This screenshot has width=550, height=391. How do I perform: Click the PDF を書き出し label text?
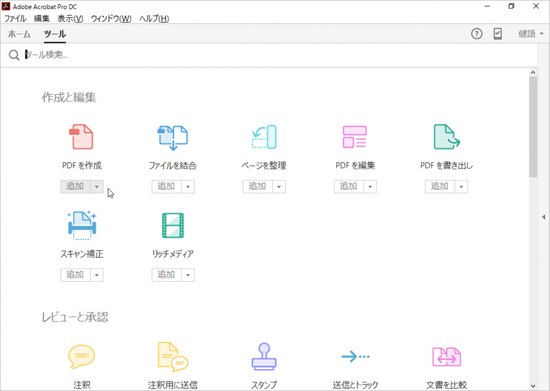(447, 166)
